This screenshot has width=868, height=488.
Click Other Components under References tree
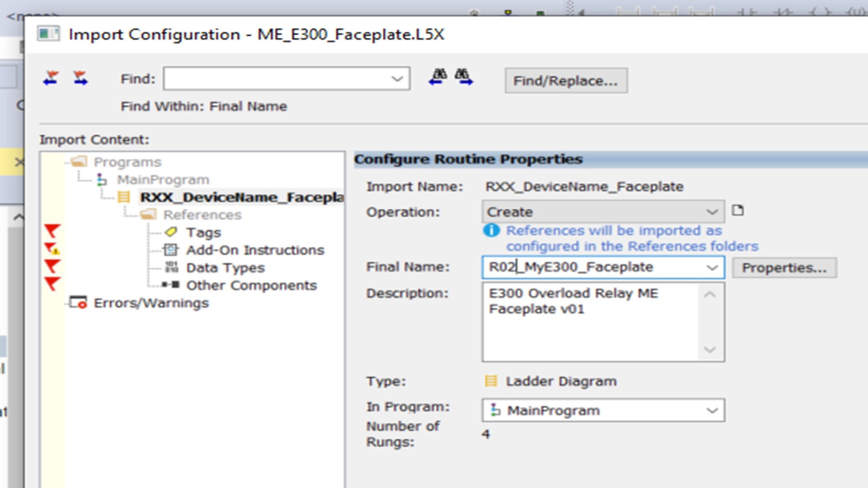coord(250,285)
